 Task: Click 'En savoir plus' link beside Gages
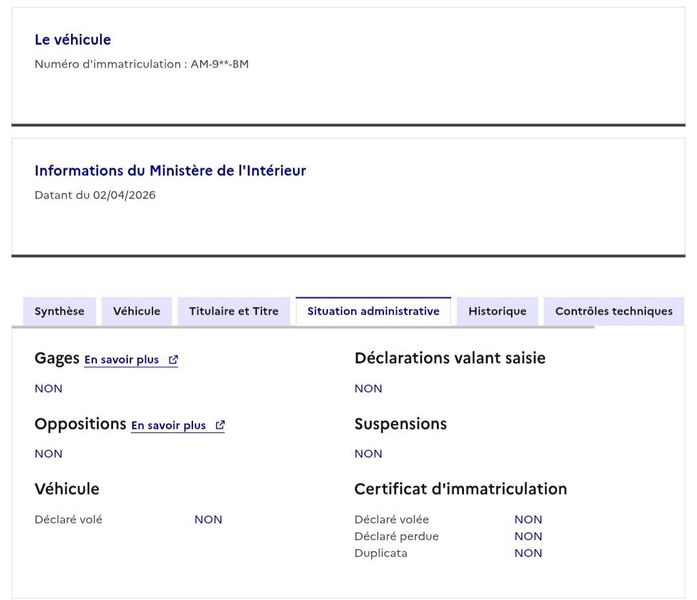(x=121, y=360)
